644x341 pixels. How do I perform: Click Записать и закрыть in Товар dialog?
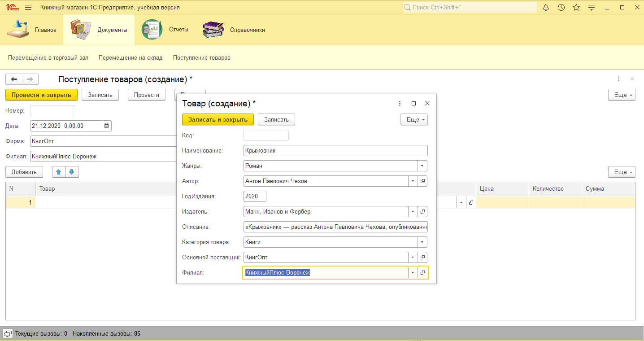pyautogui.click(x=218, y=119)
